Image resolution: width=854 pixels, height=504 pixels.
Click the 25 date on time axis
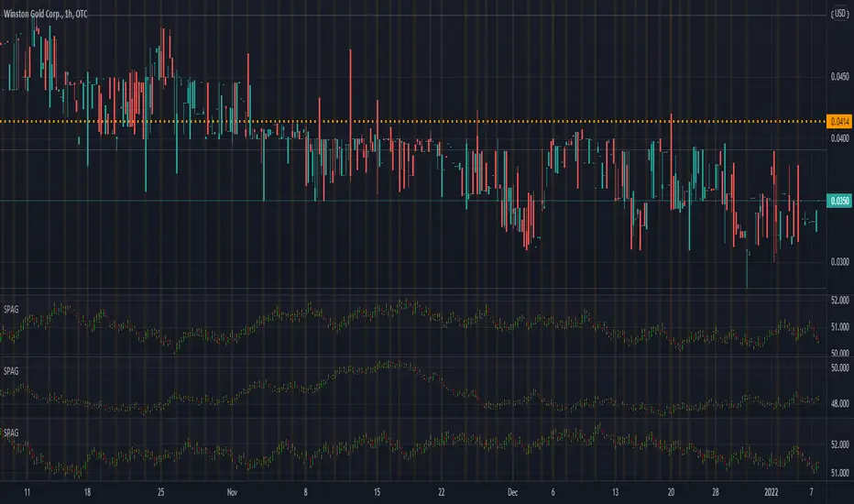coord(161,490)
